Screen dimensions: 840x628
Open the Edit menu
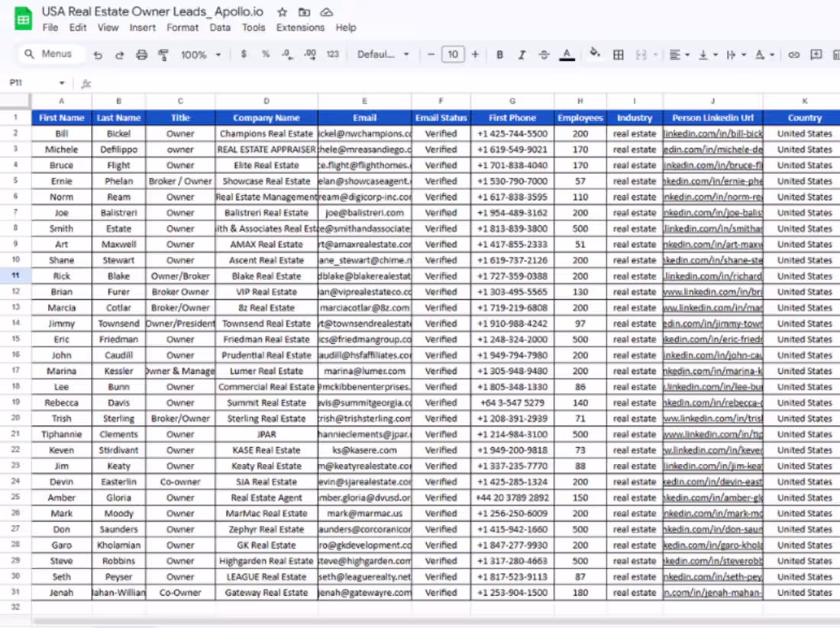pyautogui.click(x=78, y=27)
